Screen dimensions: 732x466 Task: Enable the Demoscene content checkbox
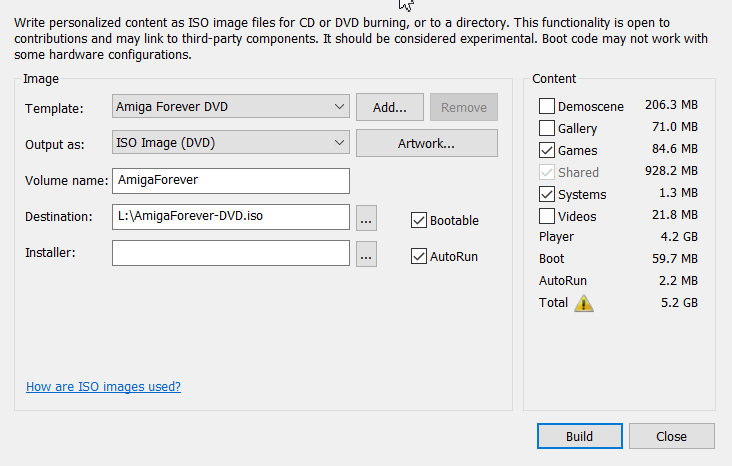tap(547, 106)
